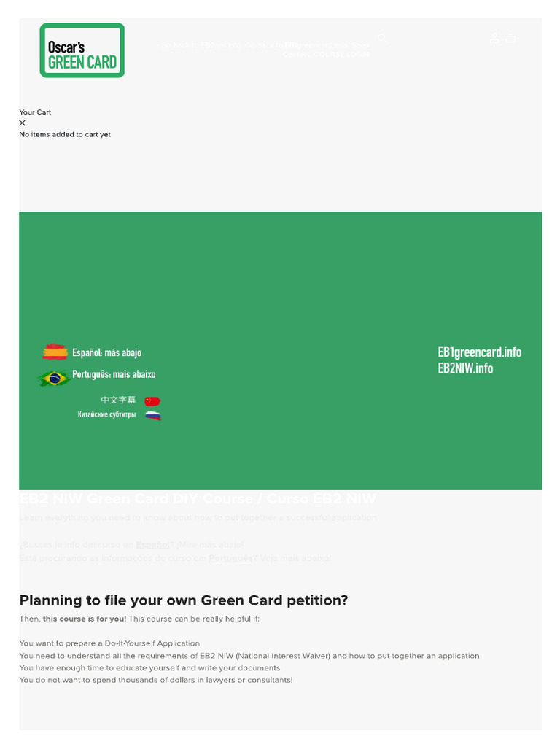Viewport: 560px width, 747px height.
Task: Open the search icon in header
Action: pyautogui.click(x=381, y=38)
